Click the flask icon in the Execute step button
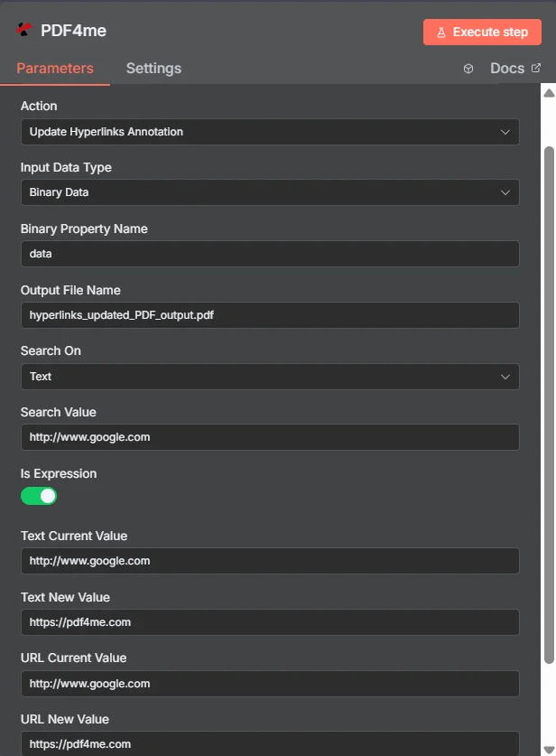 point(440,33)
